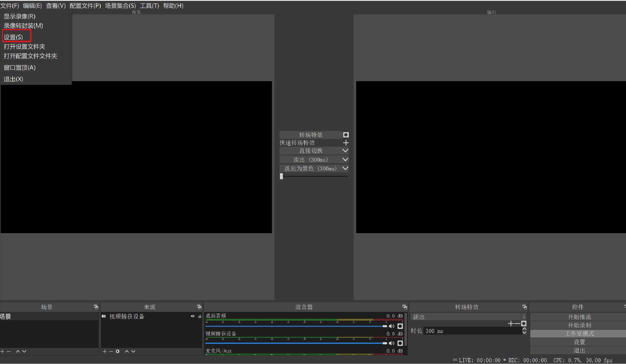Viewport: 626px width, 364px height.
Task: Remove selected scene with minus icon
Action: 9,351
